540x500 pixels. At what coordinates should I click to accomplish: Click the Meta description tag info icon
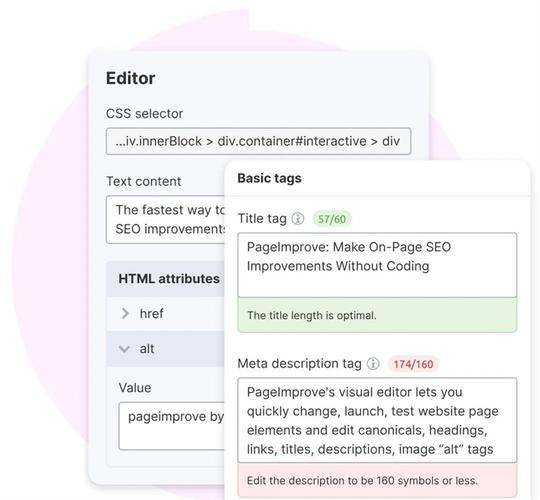click(x=373, y=363)
